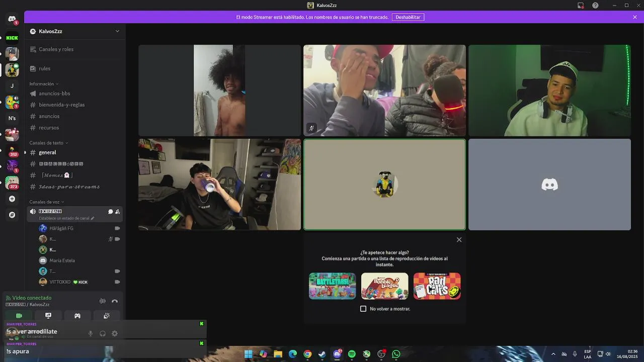Disconnect from voice call

115,301
